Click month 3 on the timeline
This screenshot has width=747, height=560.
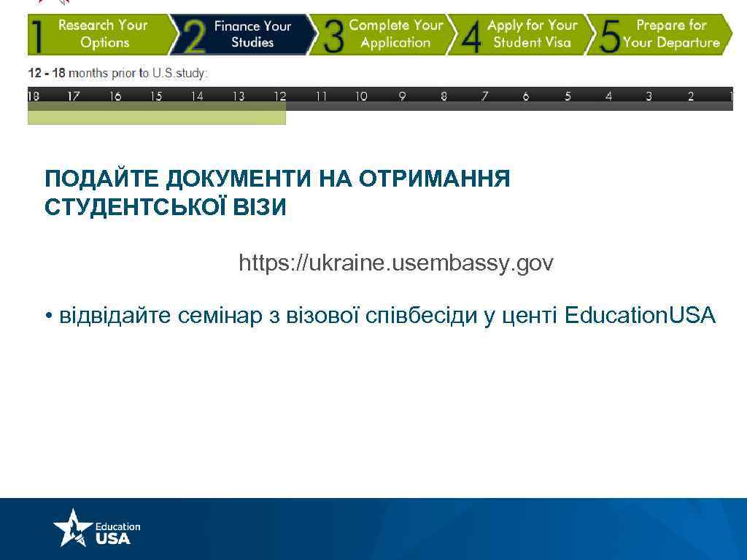649,96
